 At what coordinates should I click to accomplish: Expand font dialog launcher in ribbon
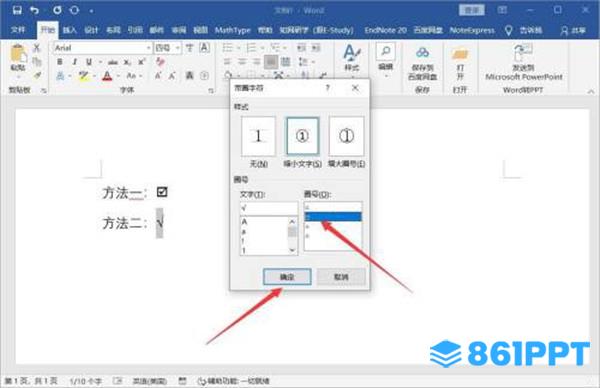tap(211, 91)
